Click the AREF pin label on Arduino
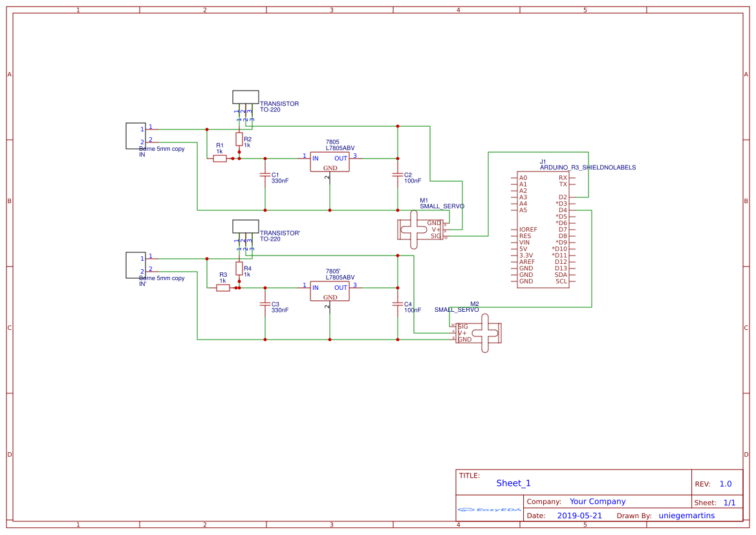756x535 pixels. (527, 262)
